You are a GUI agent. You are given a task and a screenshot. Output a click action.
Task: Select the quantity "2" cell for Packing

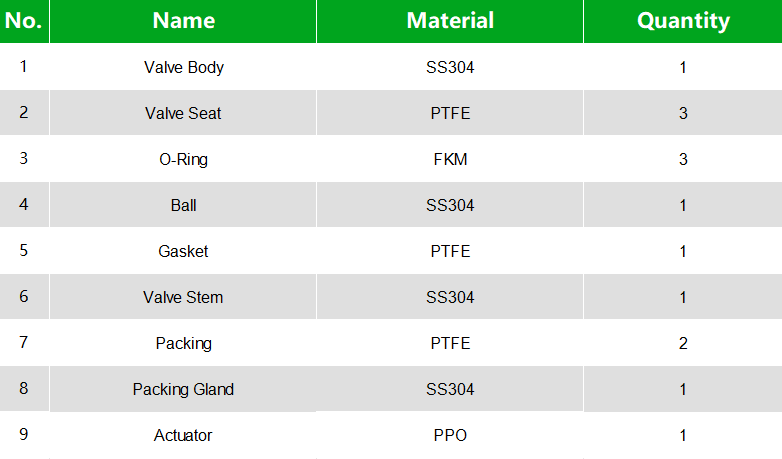[x=683, y=343]
